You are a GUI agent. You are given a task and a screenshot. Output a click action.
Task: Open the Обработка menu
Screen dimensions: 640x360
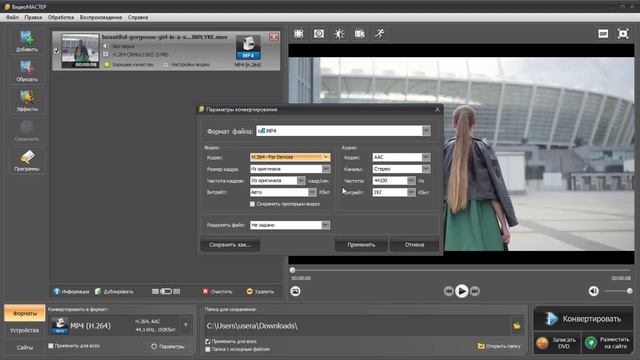click(x=61, y=18)
